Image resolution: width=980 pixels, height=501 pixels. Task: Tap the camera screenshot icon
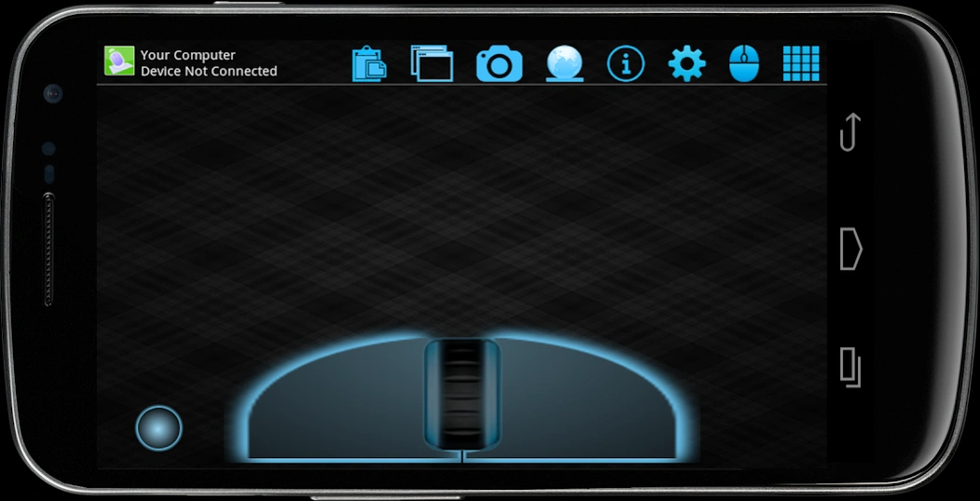pyautogui.click(x=500, y=63)
